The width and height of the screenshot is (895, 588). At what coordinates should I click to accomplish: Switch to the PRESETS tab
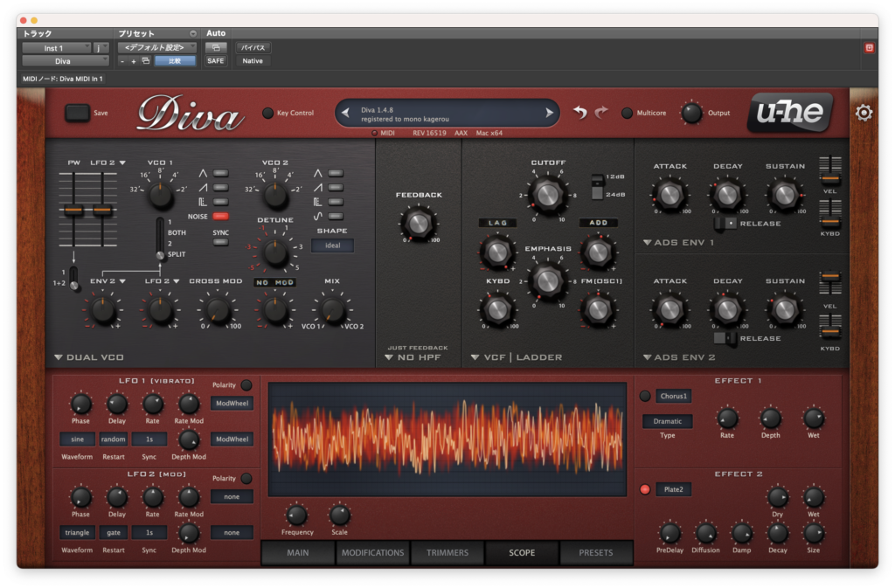[596, 553]
